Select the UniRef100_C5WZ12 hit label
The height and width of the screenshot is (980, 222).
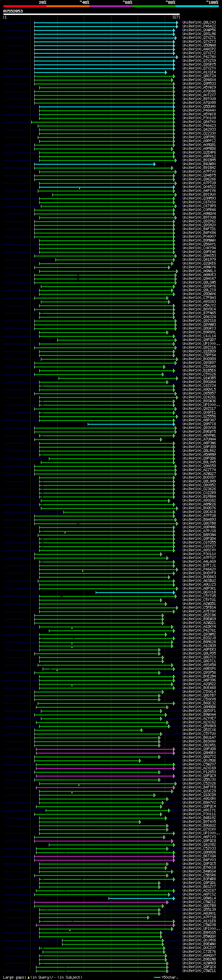pyautogui.click(x=199, y=902)
